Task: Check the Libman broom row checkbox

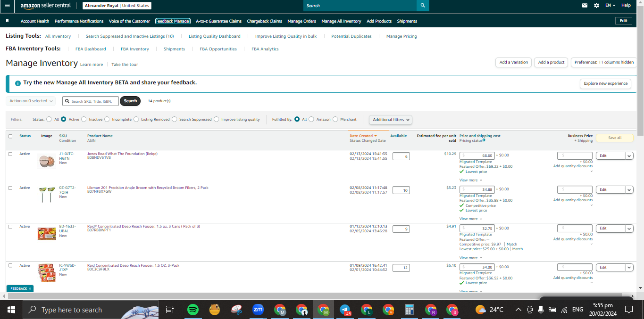Action: coord(10,188)
